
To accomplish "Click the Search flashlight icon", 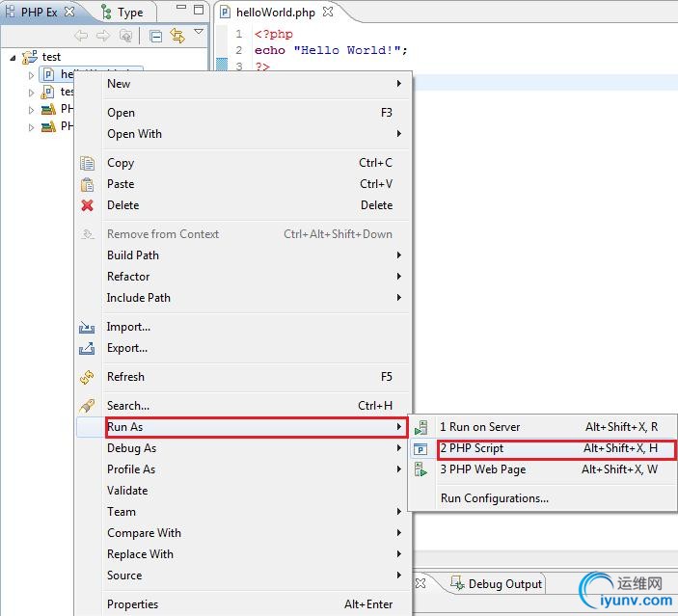I will (x=87, y=406).
